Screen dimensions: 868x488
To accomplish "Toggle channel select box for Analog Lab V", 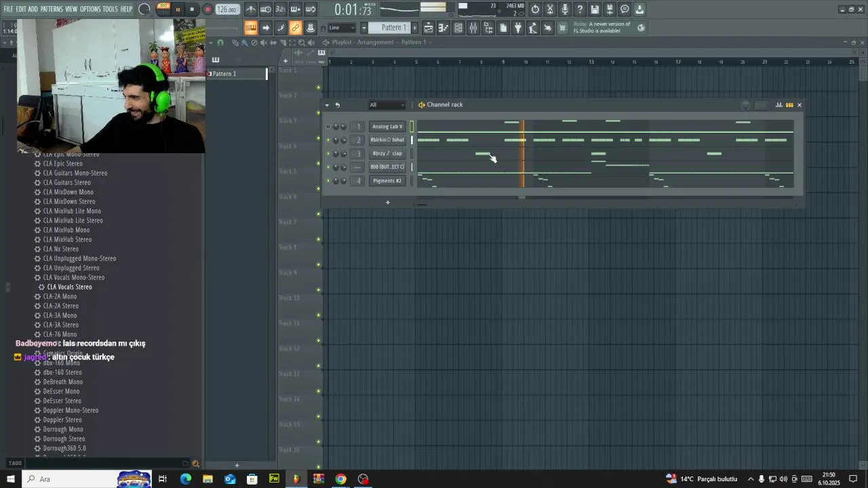I will (412, 127).
